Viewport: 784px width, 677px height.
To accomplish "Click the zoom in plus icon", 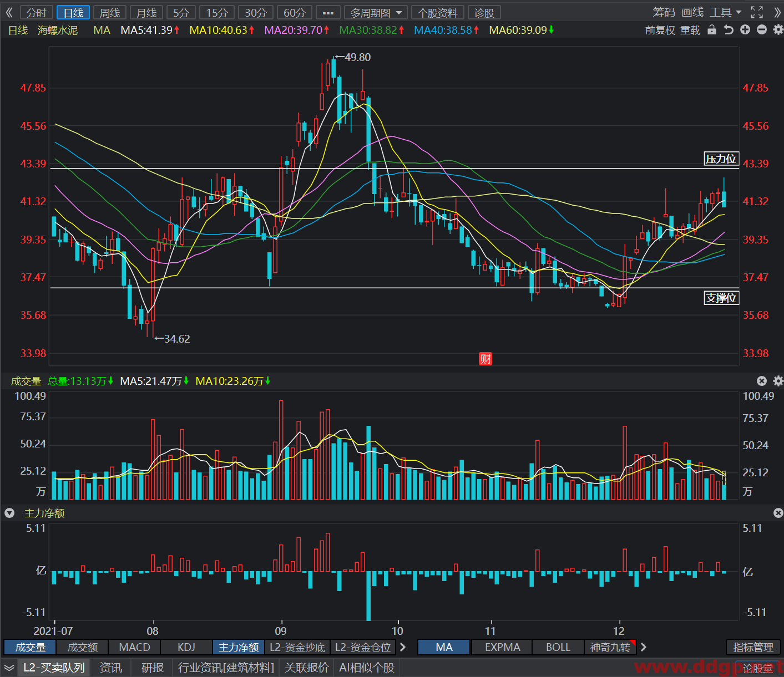I will click(x=745, y=30).
